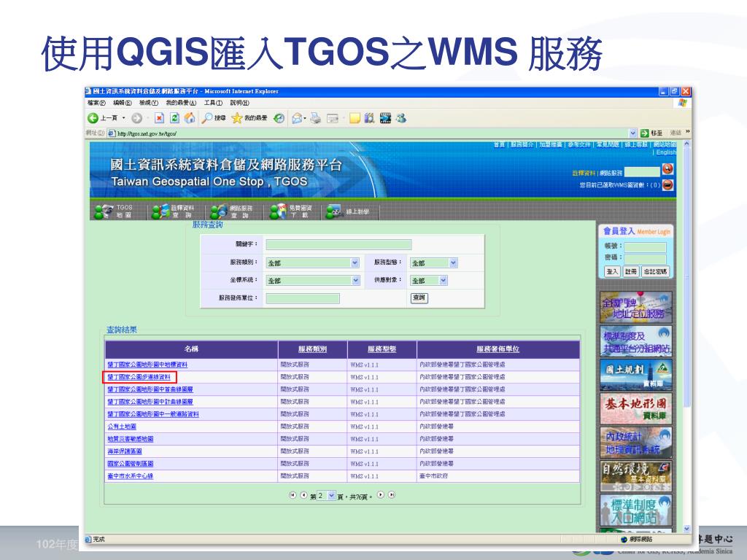
Task: Go to previous results page arrow
Action: pos(303,495)
